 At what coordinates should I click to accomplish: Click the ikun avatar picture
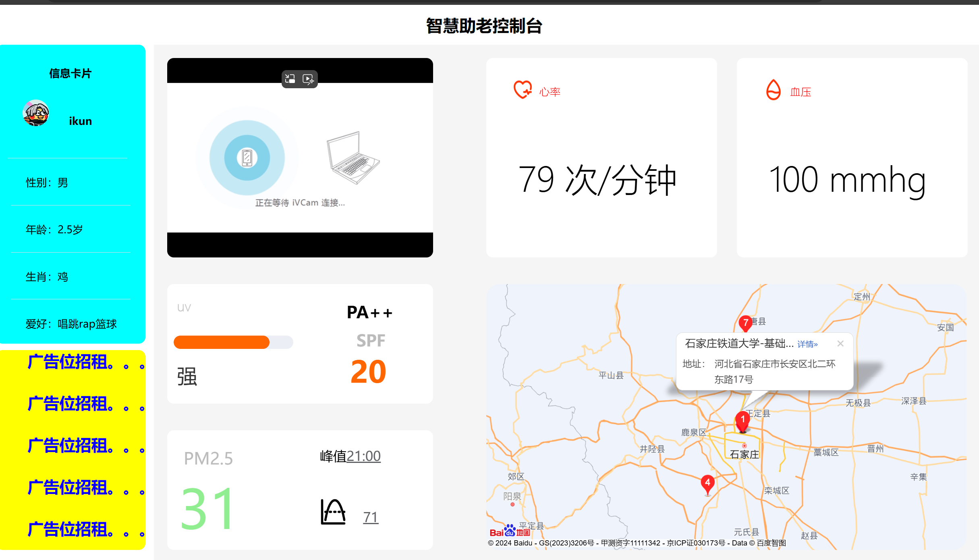pos(36,113)
